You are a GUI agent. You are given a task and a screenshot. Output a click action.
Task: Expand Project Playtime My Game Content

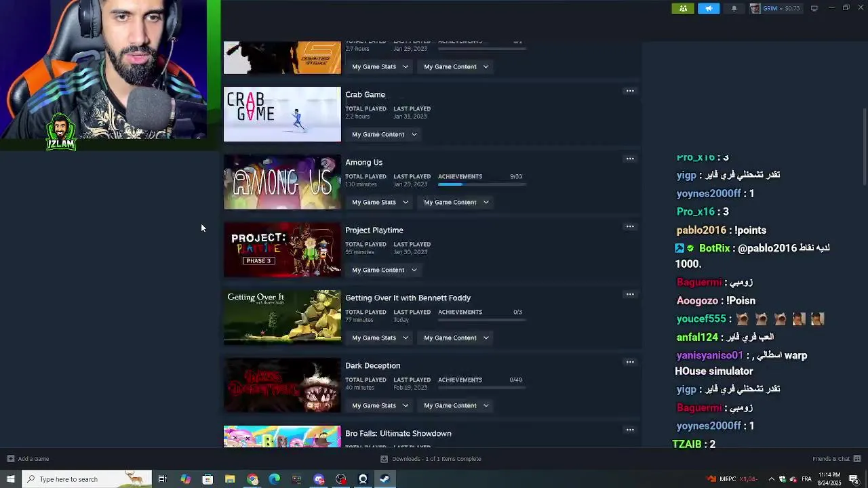pyautogui.click(x=384, y=270)
